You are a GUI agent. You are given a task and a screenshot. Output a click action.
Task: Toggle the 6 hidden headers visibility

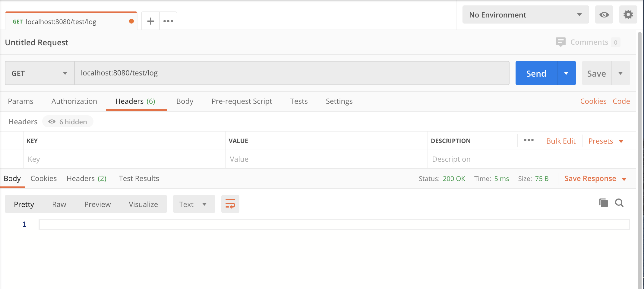68,122
